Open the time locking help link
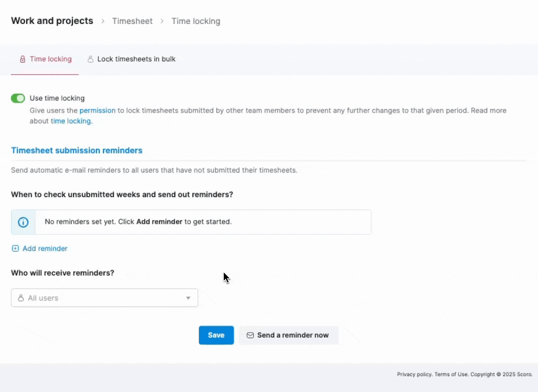The image size is (538, 392). point(71,121)
